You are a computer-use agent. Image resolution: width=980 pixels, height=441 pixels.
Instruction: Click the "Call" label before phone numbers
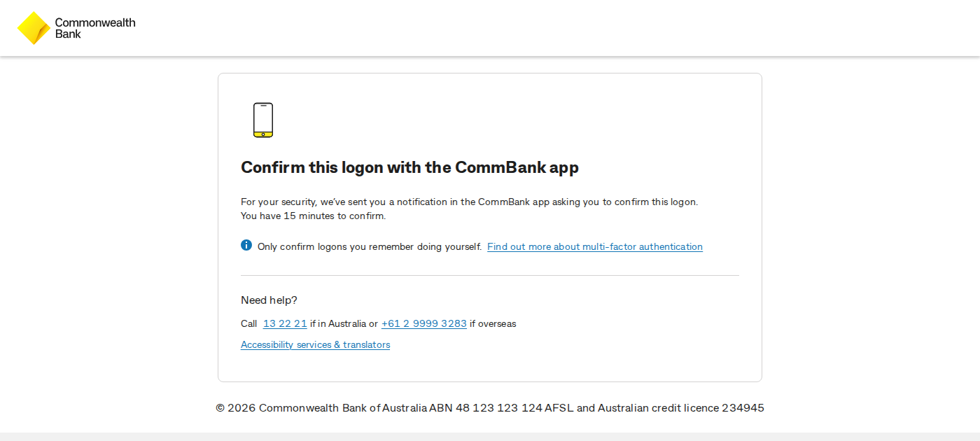pyautogui.click(x=249, y=323)
